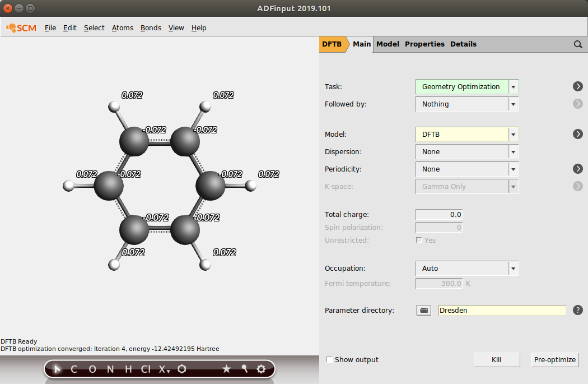This screenshot has width=588, height=384.
Task: Select the Nitrogen atom tool
Action: click(110, 369)
